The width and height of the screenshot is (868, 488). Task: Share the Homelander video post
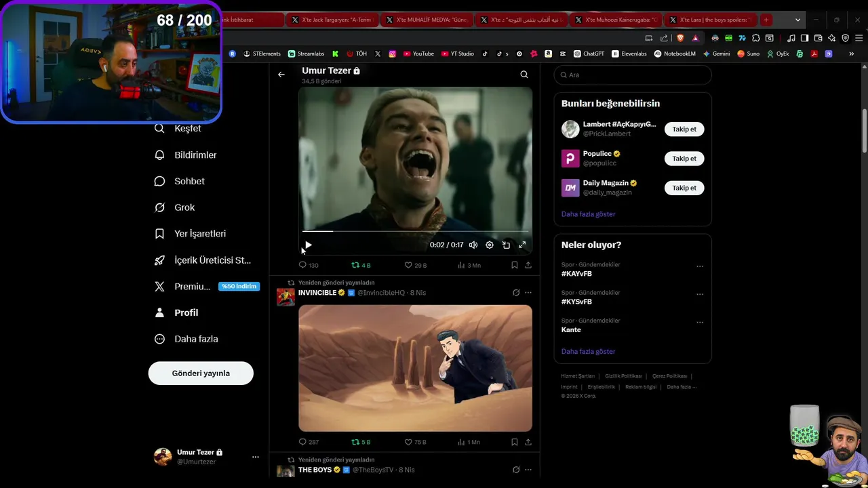pyautogui.click(x=528, y=265)
